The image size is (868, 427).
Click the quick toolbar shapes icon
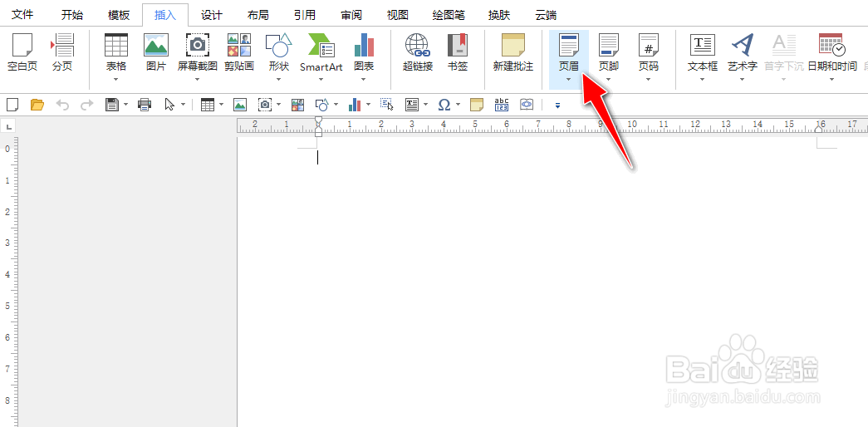tap(322, 104)
